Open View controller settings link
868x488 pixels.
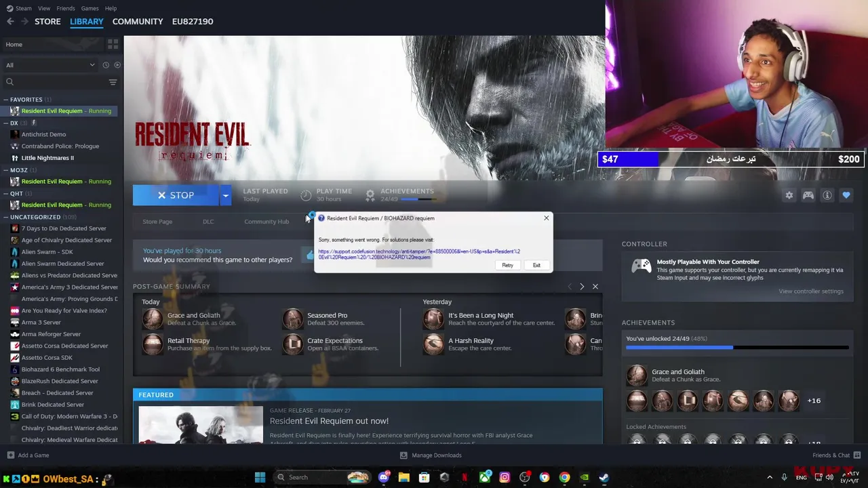[x=811, y=291]
